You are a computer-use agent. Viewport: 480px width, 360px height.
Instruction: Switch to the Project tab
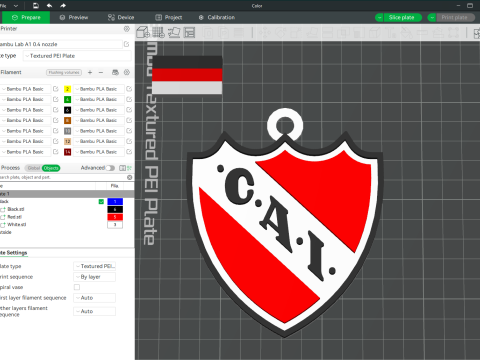(x=169, y=17)
